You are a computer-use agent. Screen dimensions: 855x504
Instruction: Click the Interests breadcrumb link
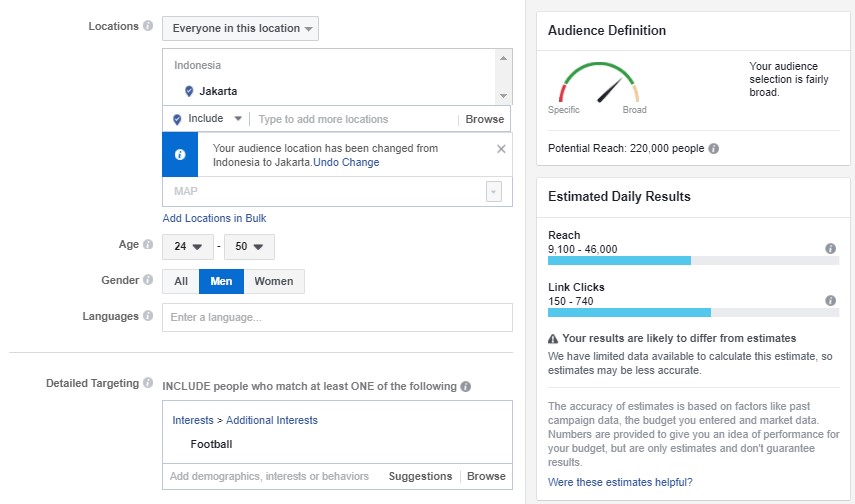point(193,420)
